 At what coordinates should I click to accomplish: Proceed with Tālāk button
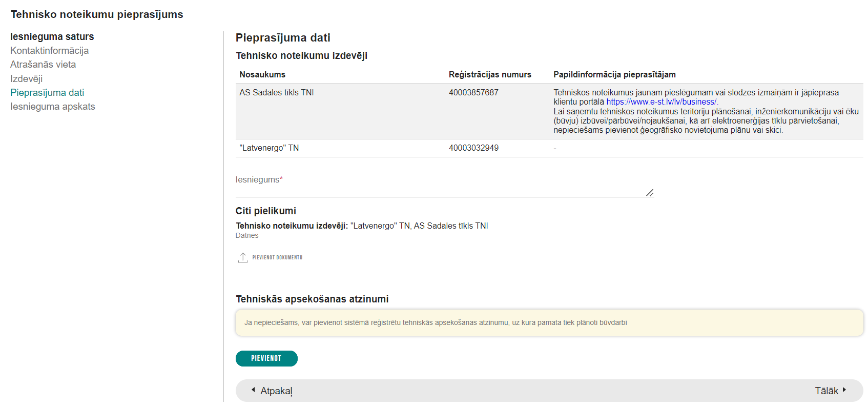click(831, 391)
